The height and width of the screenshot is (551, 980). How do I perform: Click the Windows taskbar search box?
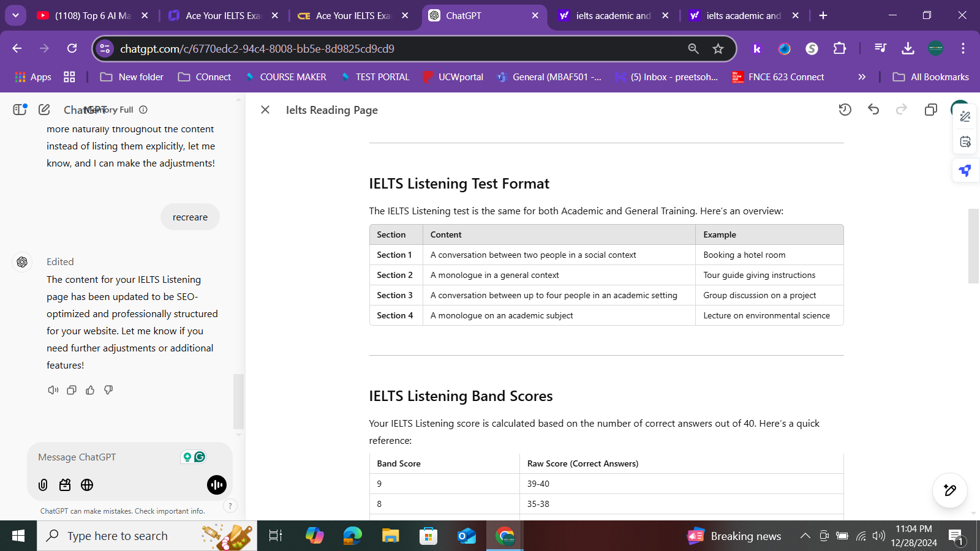(147, 536)
